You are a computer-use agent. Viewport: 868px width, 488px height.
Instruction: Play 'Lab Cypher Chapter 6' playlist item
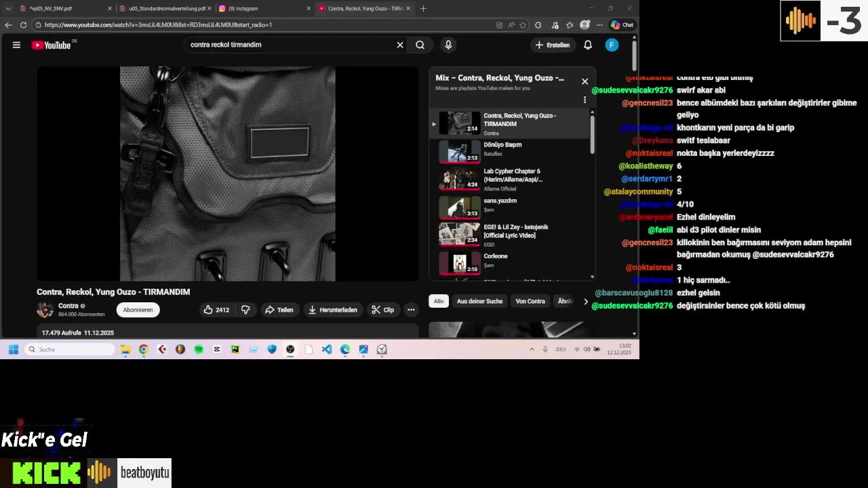(511, 180)
